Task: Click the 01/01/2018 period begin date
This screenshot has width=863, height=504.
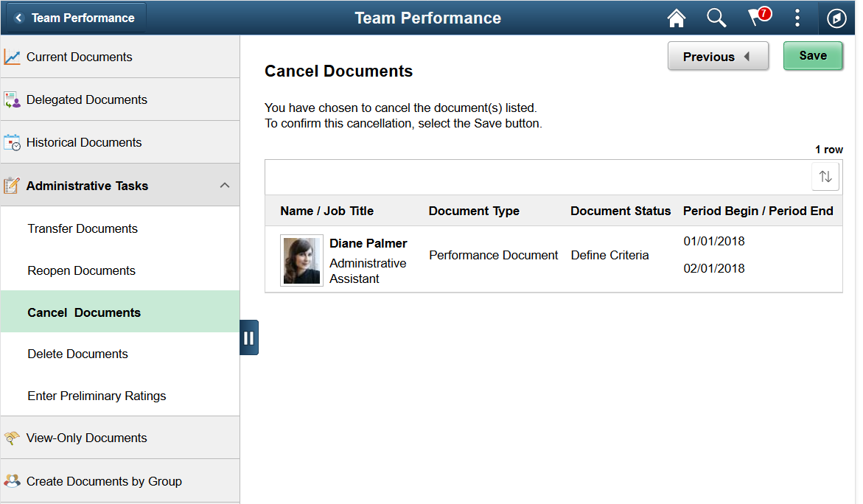Action: 714,241
